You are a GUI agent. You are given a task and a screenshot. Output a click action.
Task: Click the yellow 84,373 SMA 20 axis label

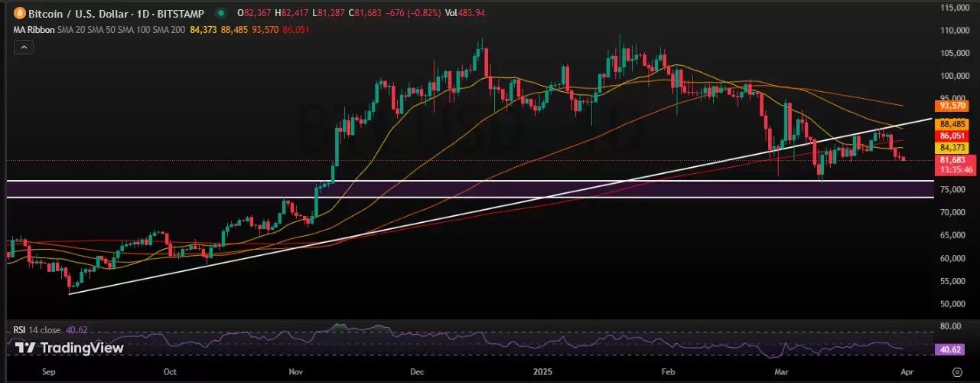pyautogui.click(x=953, y=147)
